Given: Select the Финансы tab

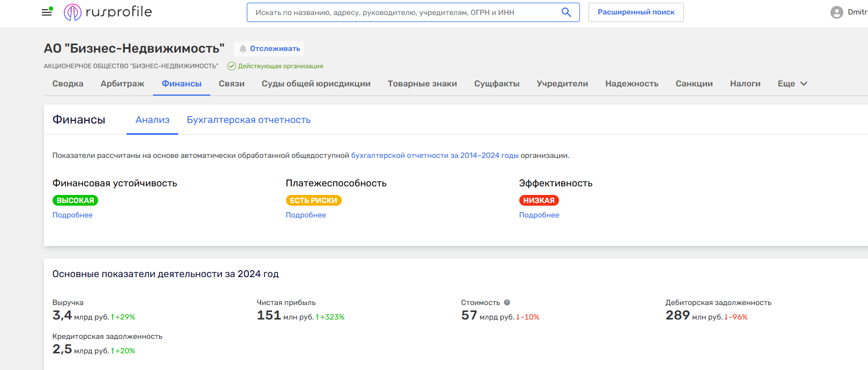Looking at the screenshot, I should pos(181,84).
